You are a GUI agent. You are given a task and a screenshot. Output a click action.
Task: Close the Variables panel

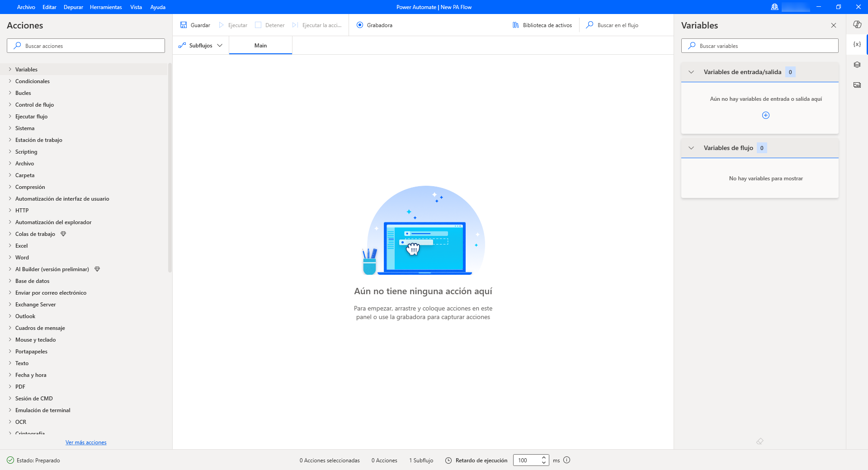pos(834,25)
